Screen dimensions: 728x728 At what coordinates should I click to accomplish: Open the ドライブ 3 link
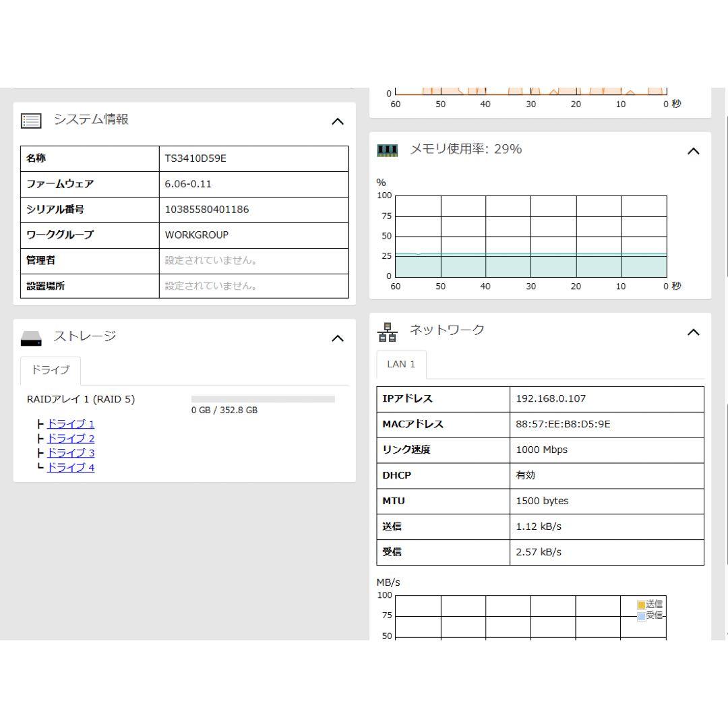[x=70, y=452]
